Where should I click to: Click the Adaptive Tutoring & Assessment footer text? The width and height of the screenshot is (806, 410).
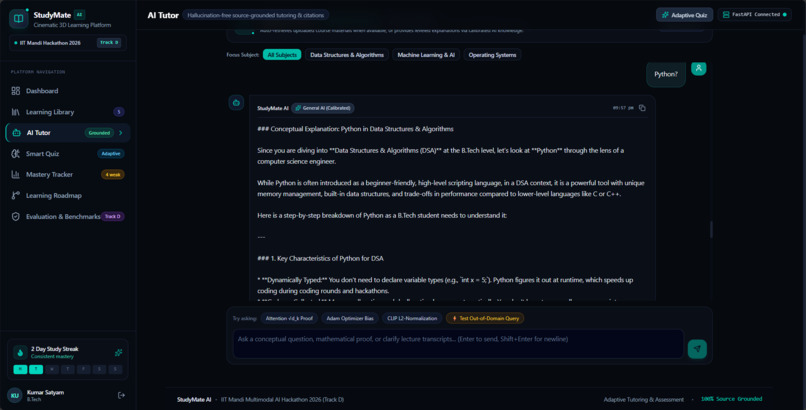coord(644,400)
